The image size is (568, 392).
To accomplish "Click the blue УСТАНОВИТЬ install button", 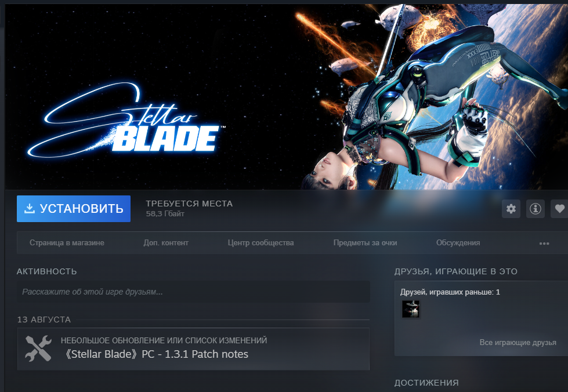I will click(74, 209).
